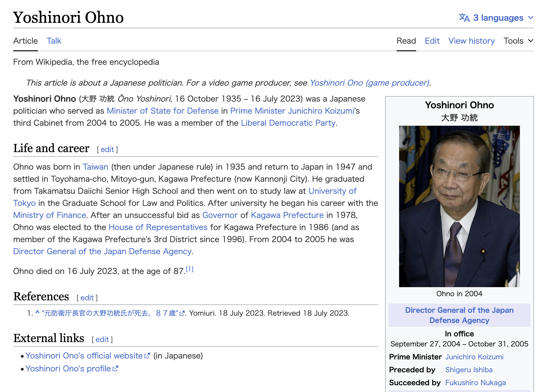
Task: Click the translate languages icon
Action: point(464,18)
